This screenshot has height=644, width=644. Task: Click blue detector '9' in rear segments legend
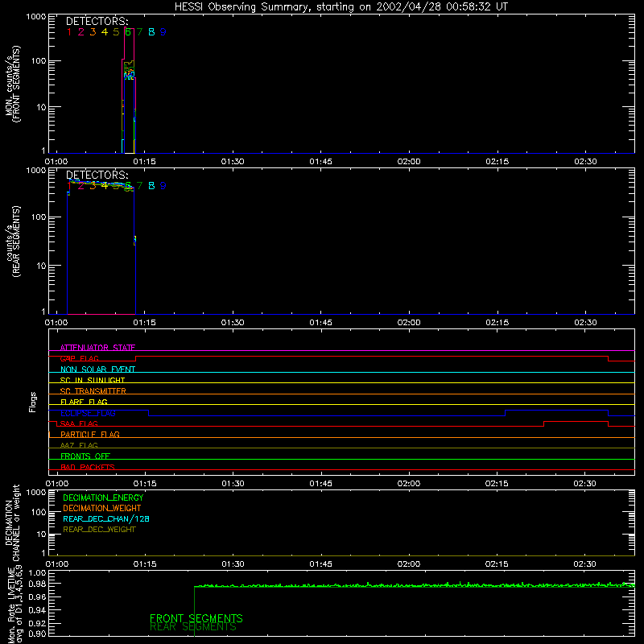coord(163,186)
